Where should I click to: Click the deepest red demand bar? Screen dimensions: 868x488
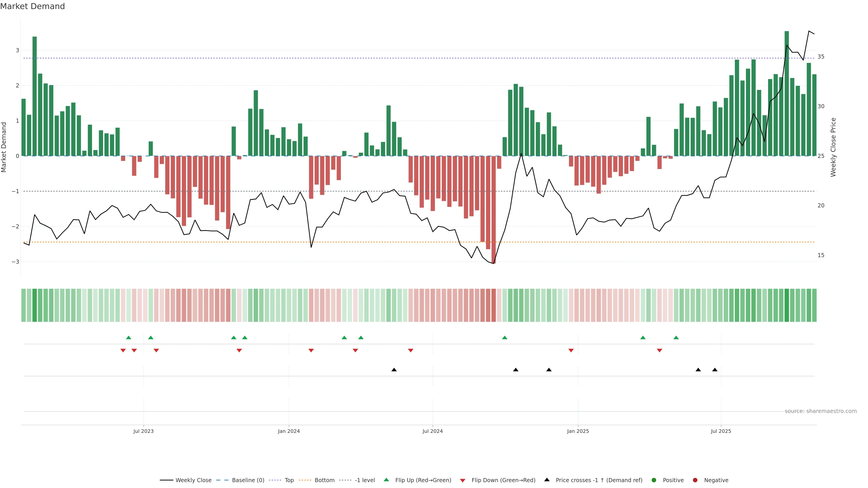point(494,209)
